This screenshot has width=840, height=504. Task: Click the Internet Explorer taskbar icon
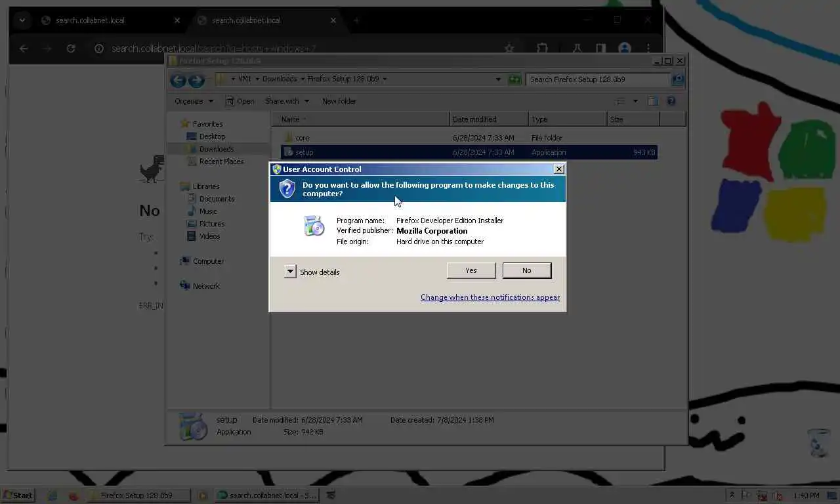click(x=52, y=495)
